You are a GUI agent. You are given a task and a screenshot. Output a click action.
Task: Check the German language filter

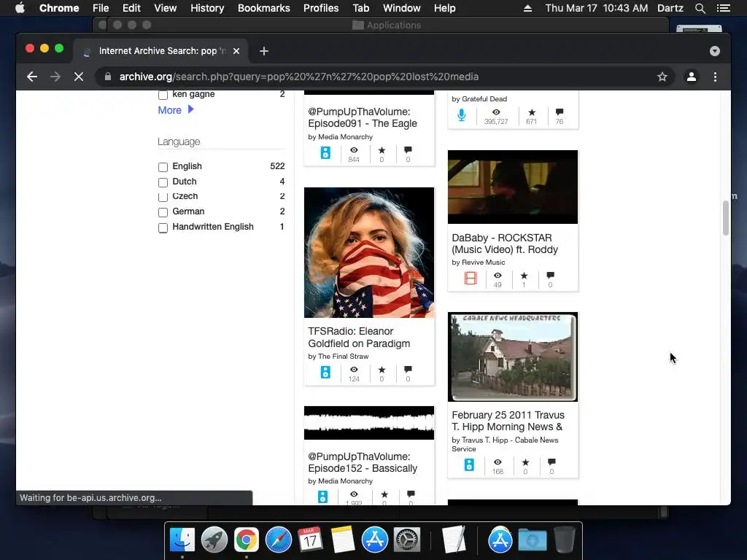point(163,212)
